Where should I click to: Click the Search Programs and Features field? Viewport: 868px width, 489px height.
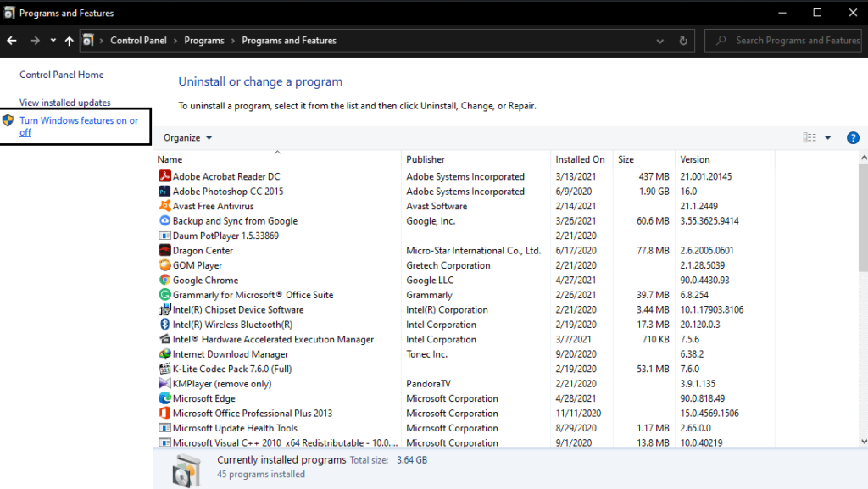tap(782, 41)
